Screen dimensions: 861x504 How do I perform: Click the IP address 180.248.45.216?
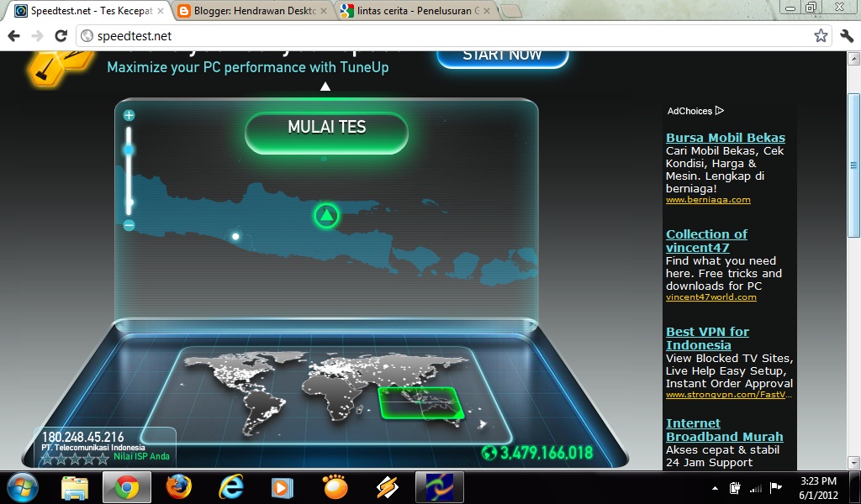pyautogui.click(x=83, y=437)
